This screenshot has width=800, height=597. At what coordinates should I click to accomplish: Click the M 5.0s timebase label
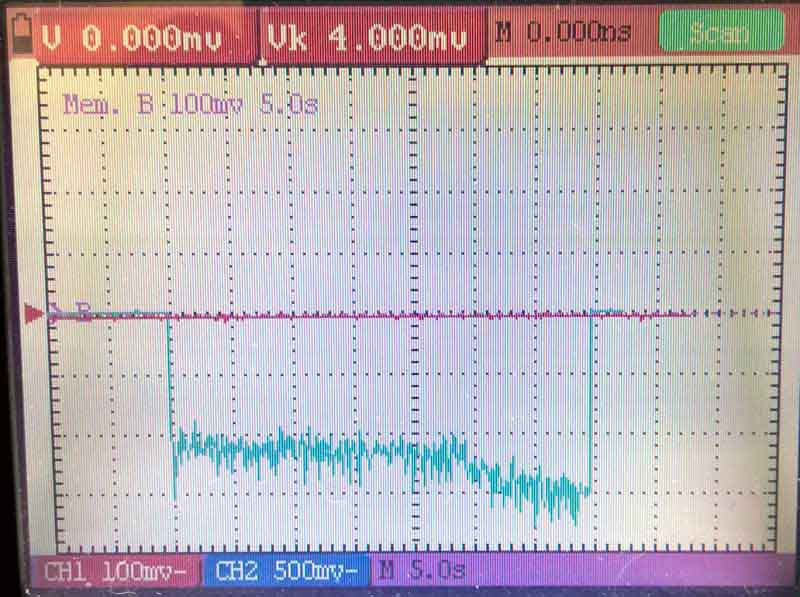422,571
